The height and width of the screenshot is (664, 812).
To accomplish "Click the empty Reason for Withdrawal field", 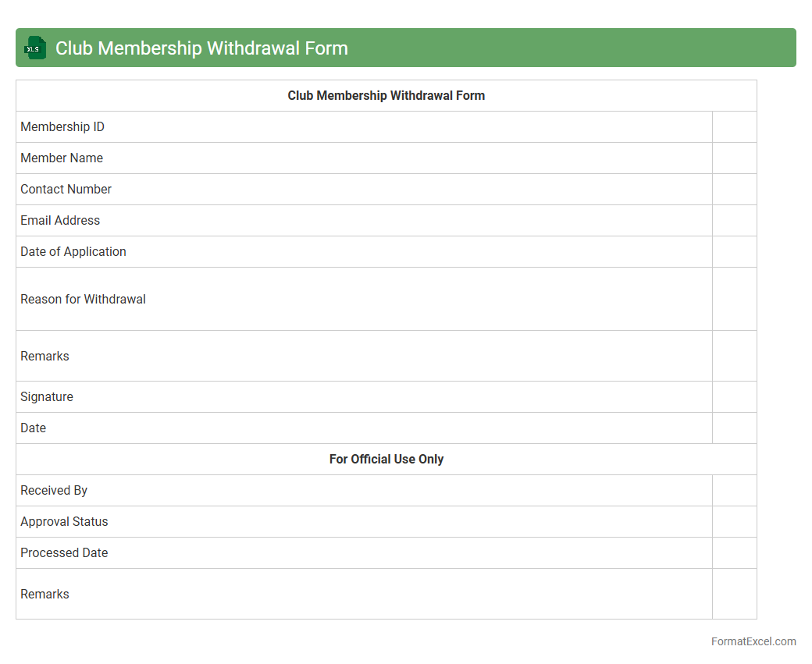I will tap(734, 299).
